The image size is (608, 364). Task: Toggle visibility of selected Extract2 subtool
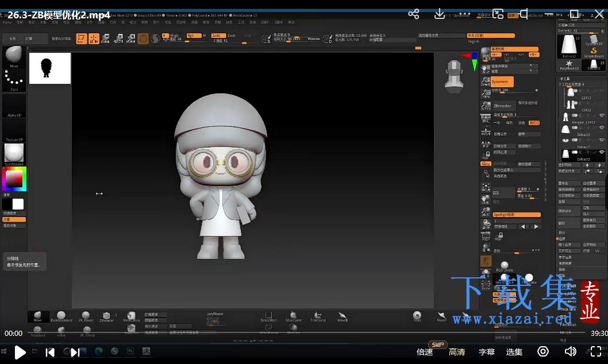(x=602, y=152)
